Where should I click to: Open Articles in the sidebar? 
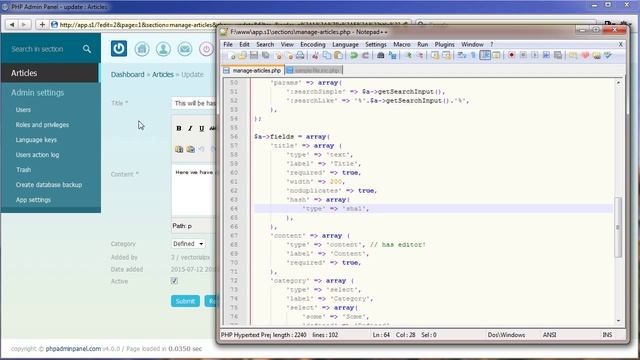click(x=50, y=73)
